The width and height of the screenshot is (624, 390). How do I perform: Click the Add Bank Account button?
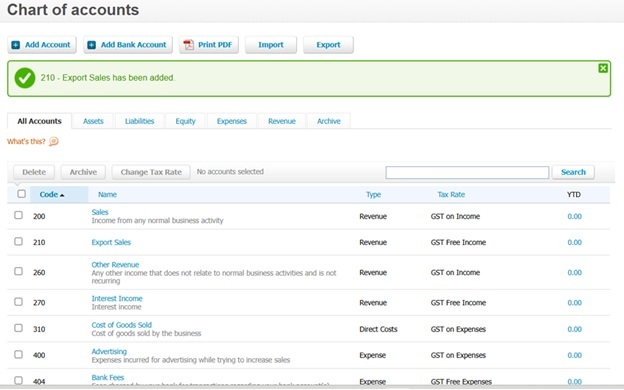tap(128, 45)
